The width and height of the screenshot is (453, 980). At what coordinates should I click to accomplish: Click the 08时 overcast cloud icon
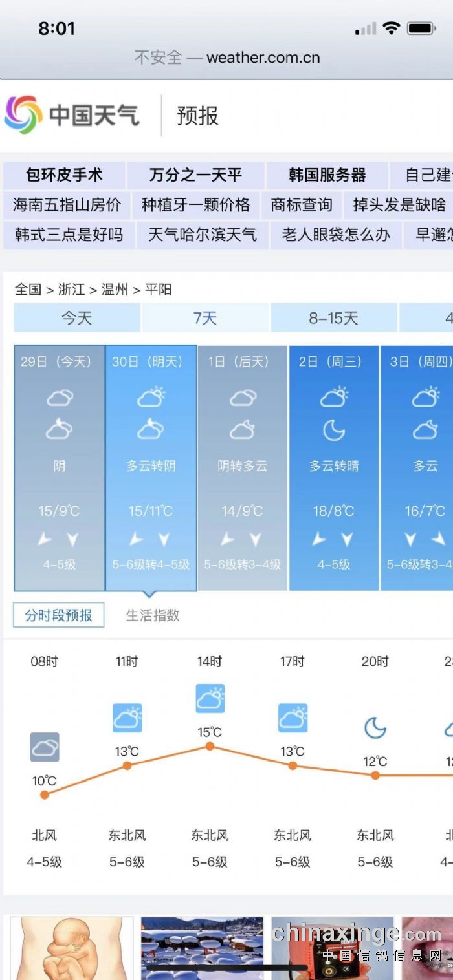click(45, 747)
